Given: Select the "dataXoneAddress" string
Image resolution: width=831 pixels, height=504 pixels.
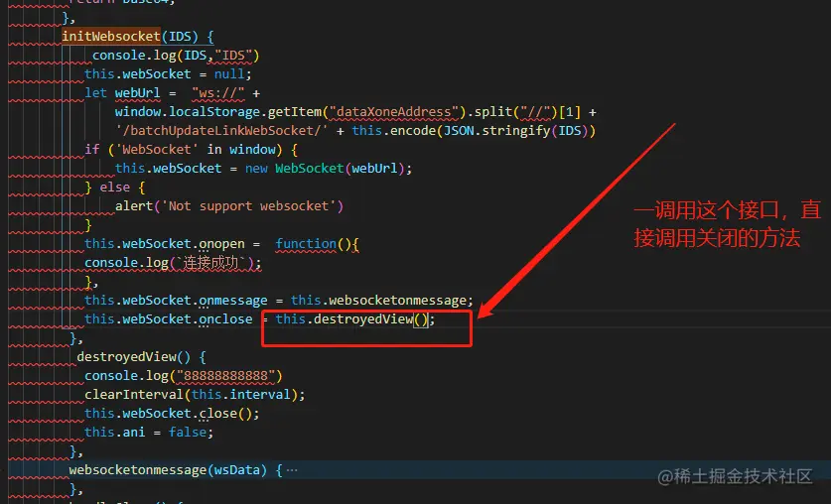Looking at the screenshot, I should (x=393, y=112).
